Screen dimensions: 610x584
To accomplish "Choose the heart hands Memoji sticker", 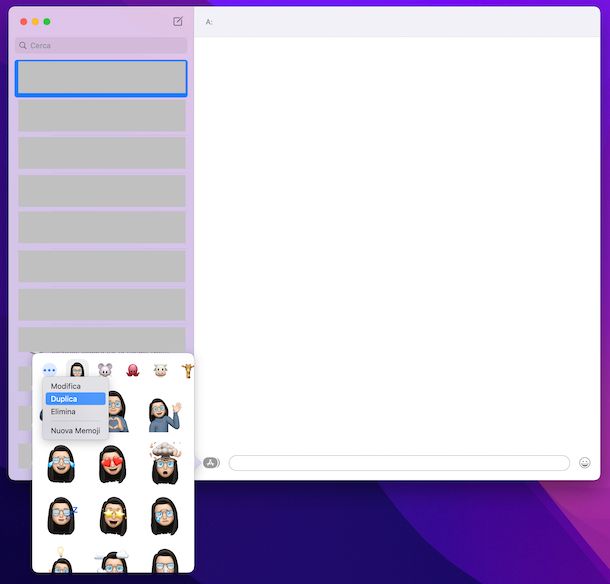I will (118, 412).
